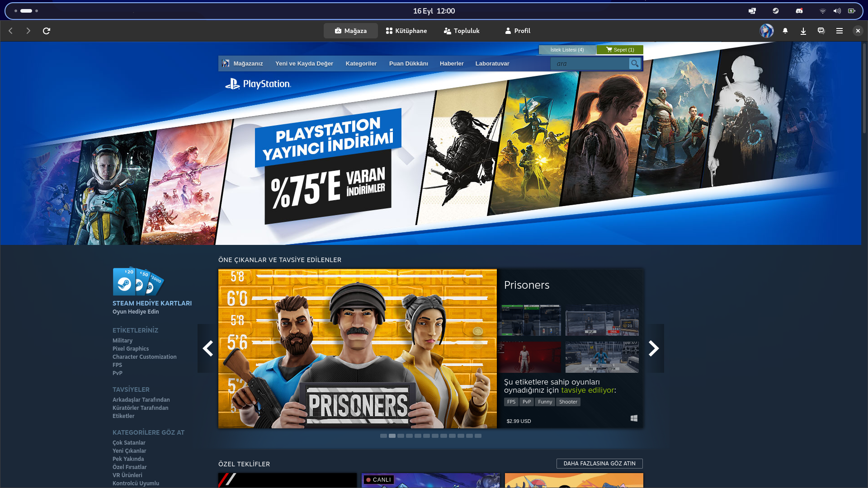Open the hamburger menu icon
This screenshot has height=488, width=868.
click(840, 31)
